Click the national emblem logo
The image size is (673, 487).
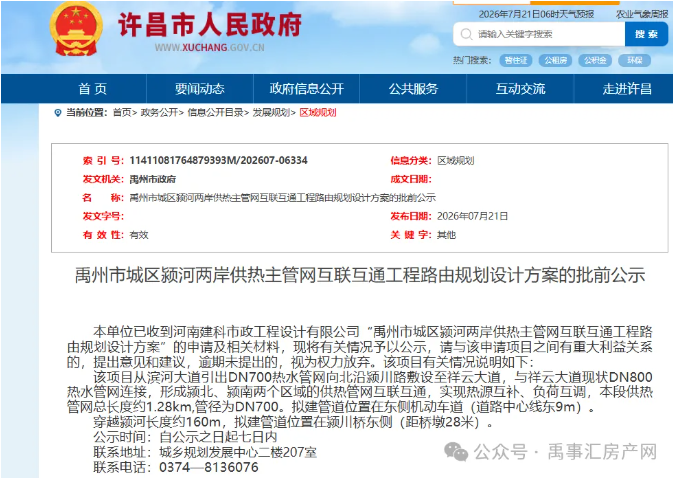(76, 28)
